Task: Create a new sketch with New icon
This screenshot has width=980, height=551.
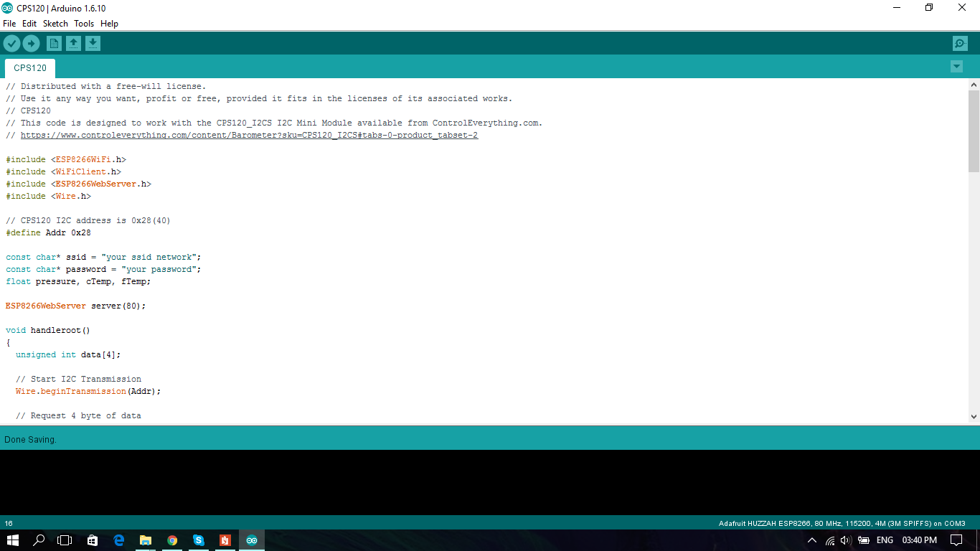Action: pos(54,44)
